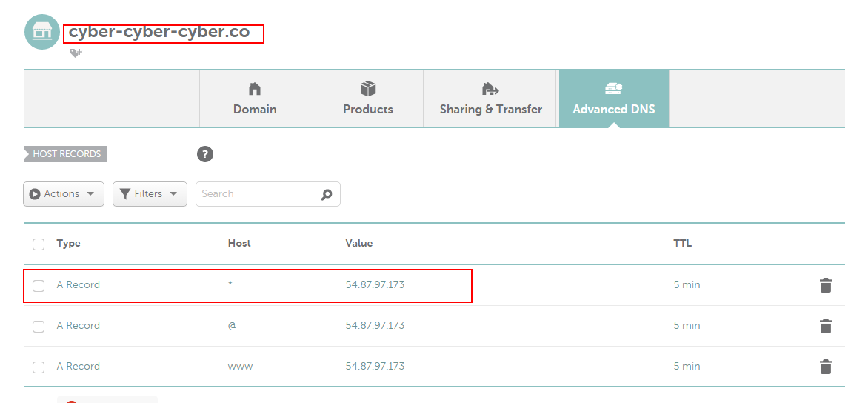
Task: Go to the Products tab
Action: [367, 99]
